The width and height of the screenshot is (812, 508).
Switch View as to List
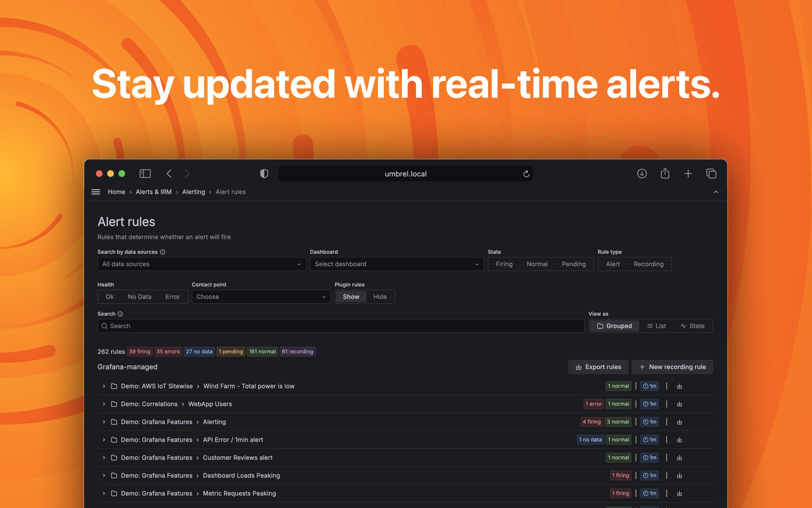coord(656,326)
